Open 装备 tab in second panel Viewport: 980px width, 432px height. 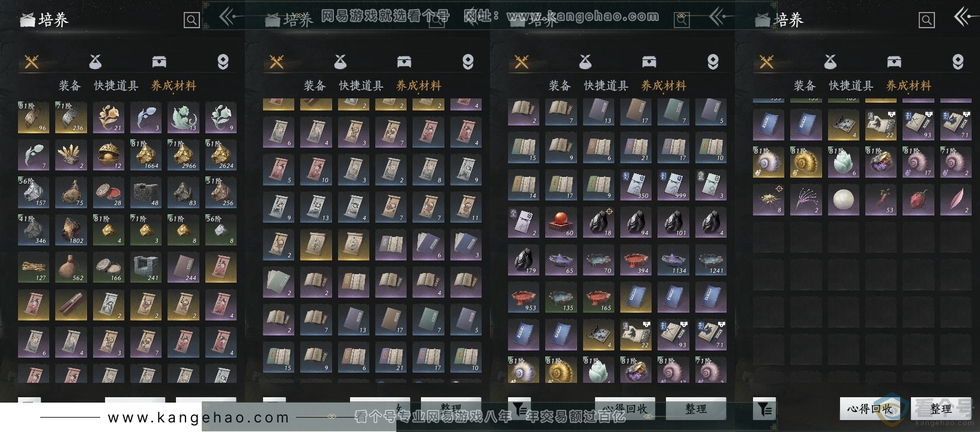click(315, 86)
